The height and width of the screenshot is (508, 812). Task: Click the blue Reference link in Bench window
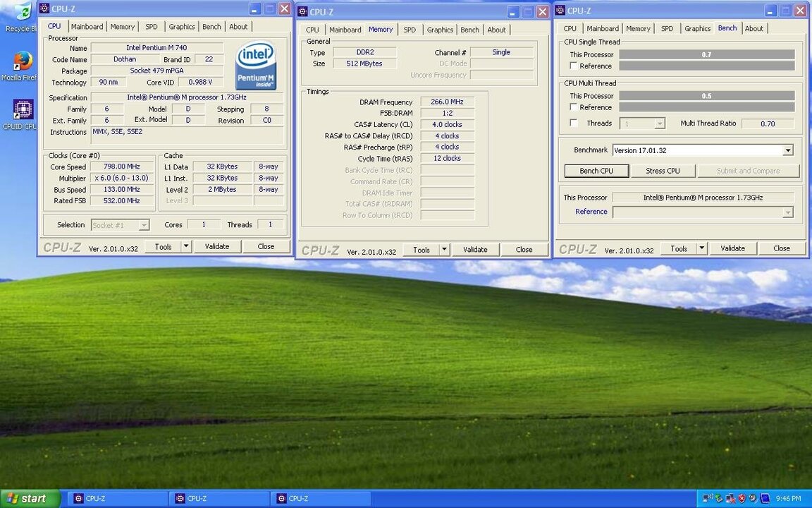click(591, 212)
